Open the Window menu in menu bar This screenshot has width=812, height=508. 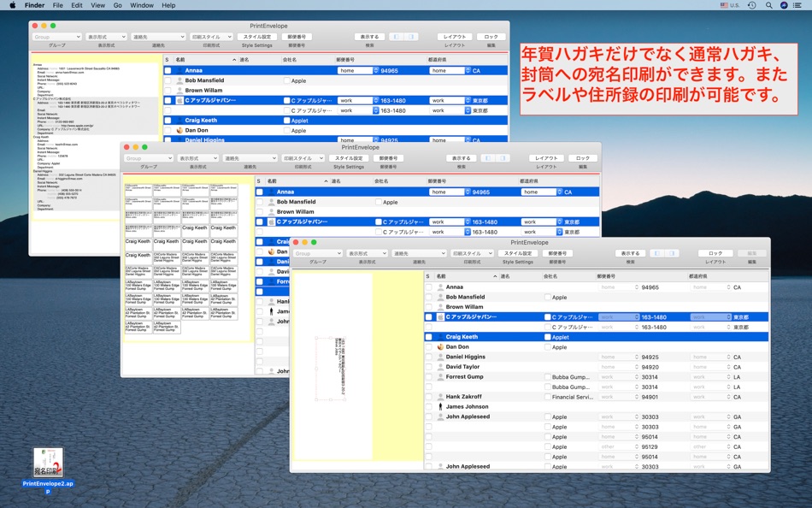click(x=142, y=5)
